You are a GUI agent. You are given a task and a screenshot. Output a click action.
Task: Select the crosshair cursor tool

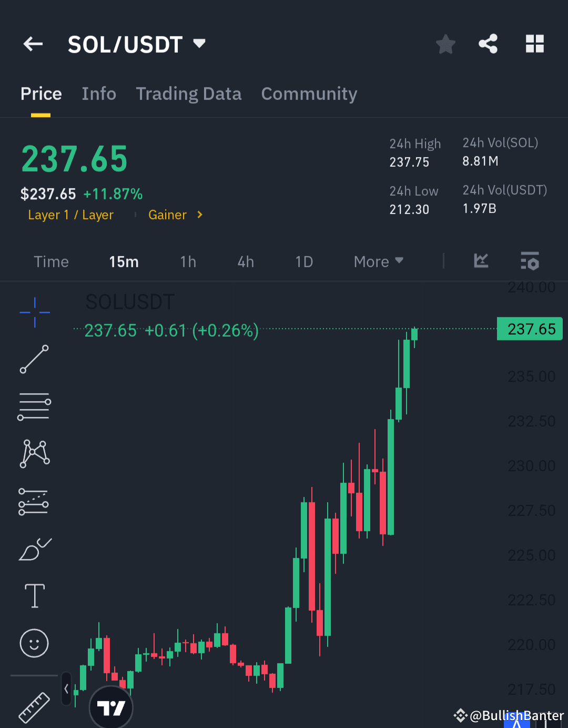click(34, 312)
